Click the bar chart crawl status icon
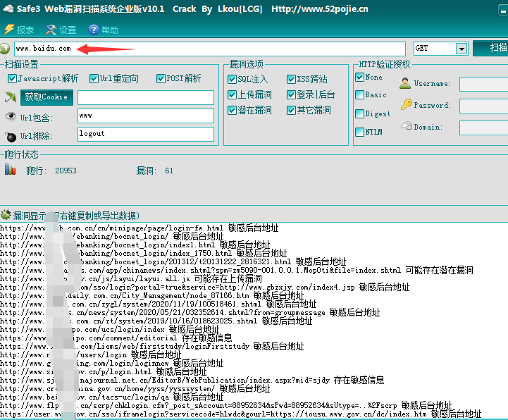This screenshot has width=508, height=420. [11, 169]
